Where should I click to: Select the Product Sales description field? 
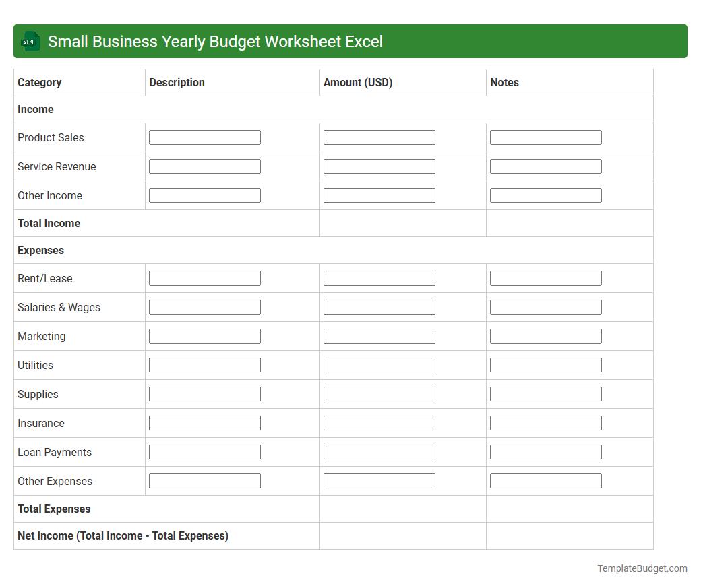(204, 137)
